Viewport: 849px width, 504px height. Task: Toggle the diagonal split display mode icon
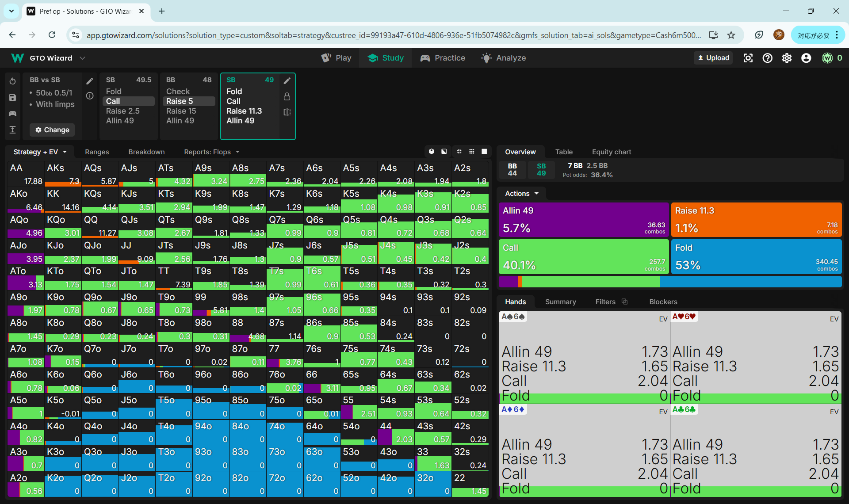pos(444,152)
